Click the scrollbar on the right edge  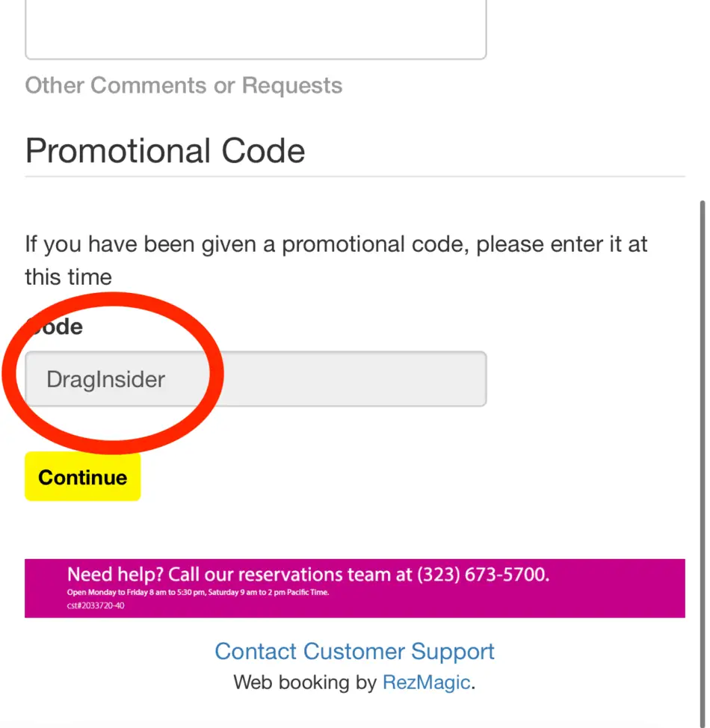[704, 374]
